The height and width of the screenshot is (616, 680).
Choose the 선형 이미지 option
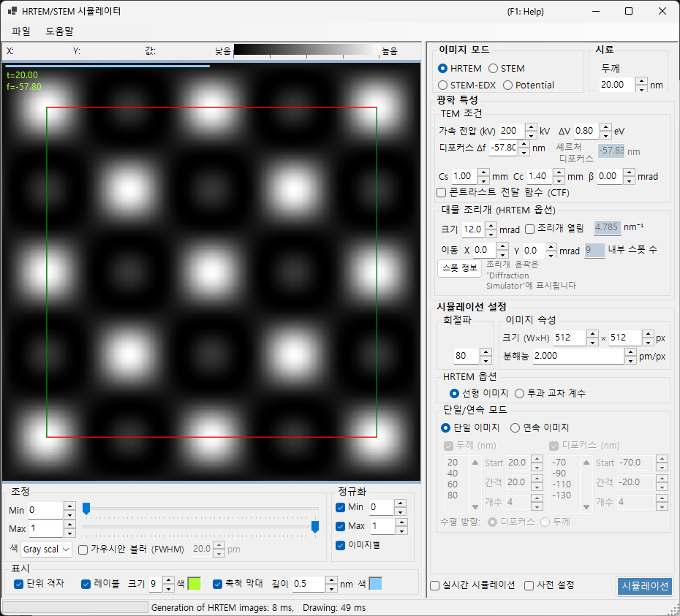[479, 393]
